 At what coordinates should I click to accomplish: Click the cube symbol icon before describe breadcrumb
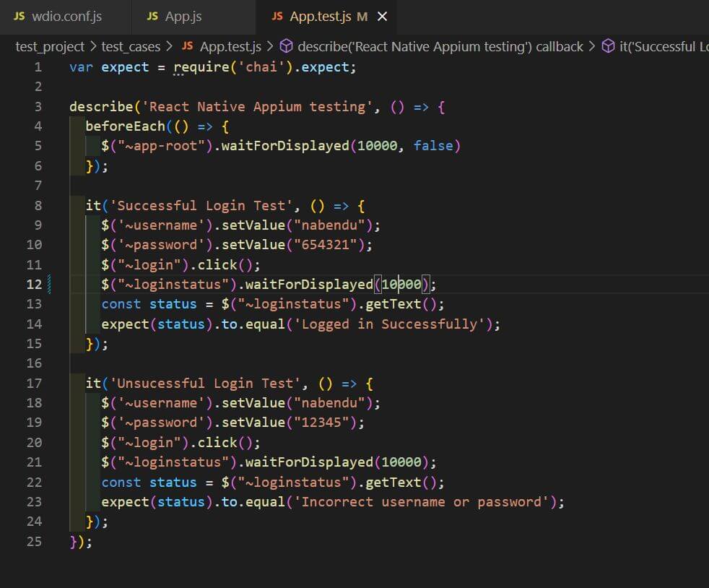point(286,46)
